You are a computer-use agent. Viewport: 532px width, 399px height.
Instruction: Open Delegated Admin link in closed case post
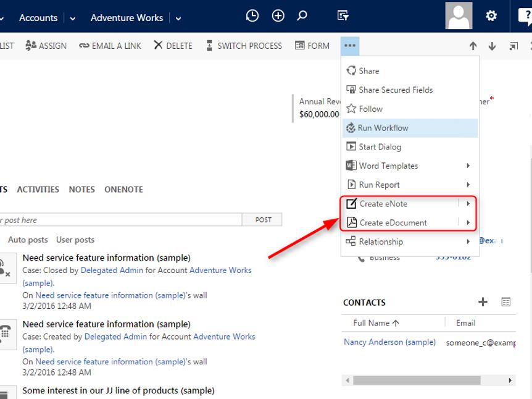coord(112,271)
